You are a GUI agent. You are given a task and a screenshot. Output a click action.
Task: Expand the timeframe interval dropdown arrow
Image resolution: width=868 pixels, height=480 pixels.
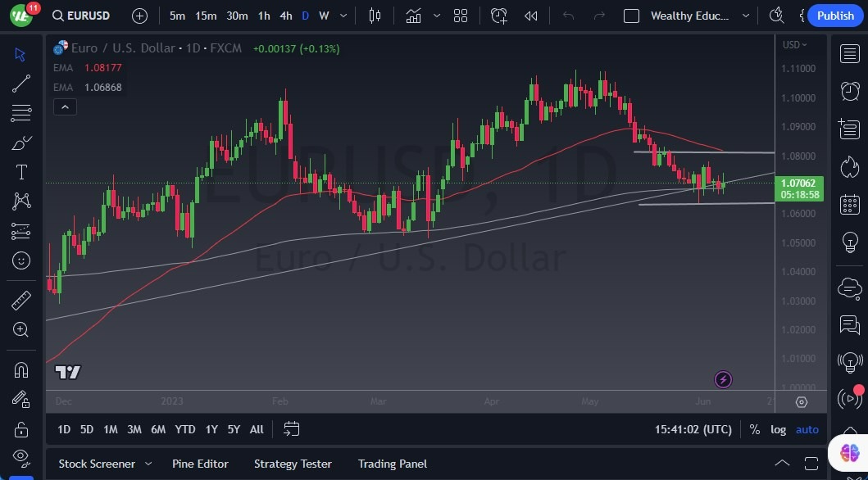click(342, 15)
